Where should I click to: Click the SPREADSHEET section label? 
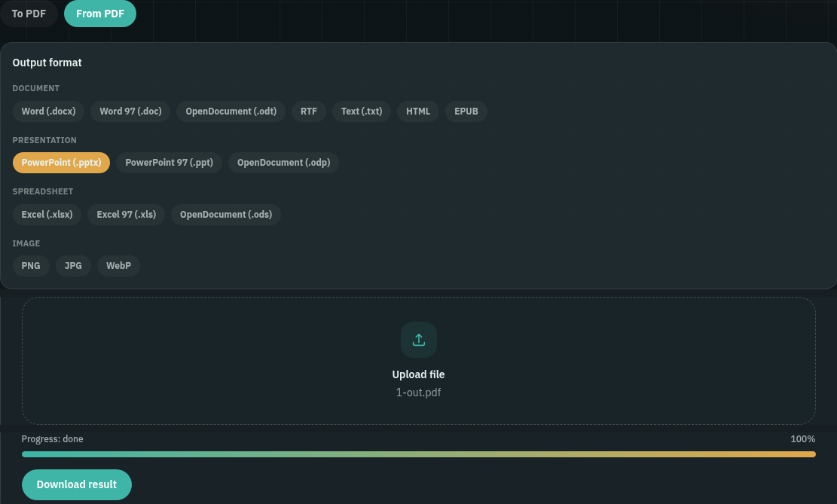43,191
